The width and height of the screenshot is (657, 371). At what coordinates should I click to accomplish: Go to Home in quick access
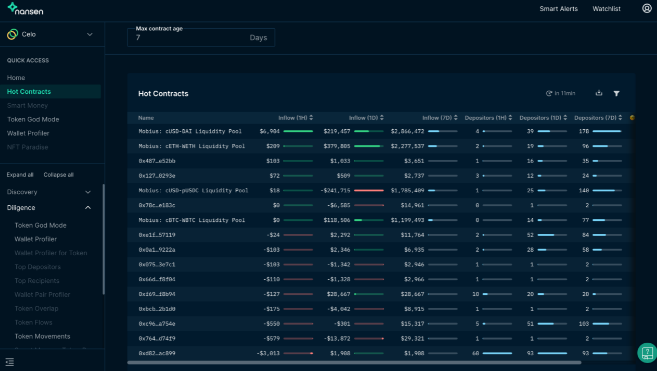point(16,78)
